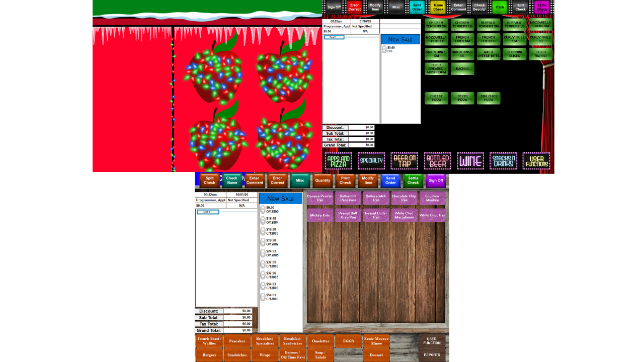Select the Pesto Pizza item
This screenshot has height=362, width=644.
(x=462, y=98)
